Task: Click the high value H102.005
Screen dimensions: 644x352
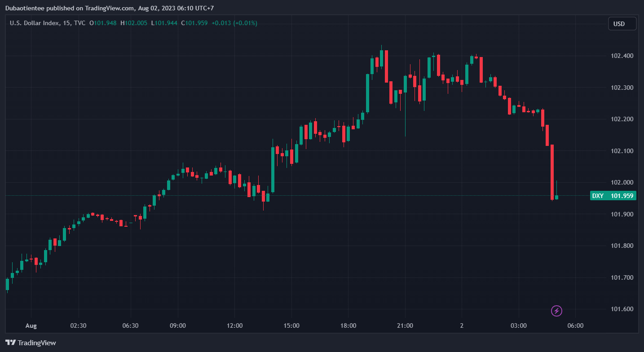Action: [134, 23]
